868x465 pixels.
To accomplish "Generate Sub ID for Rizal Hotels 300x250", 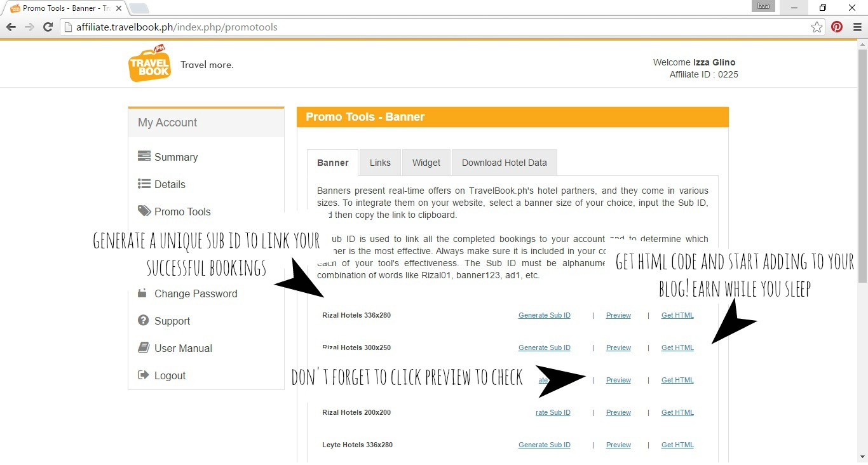I will pos(545,347).
